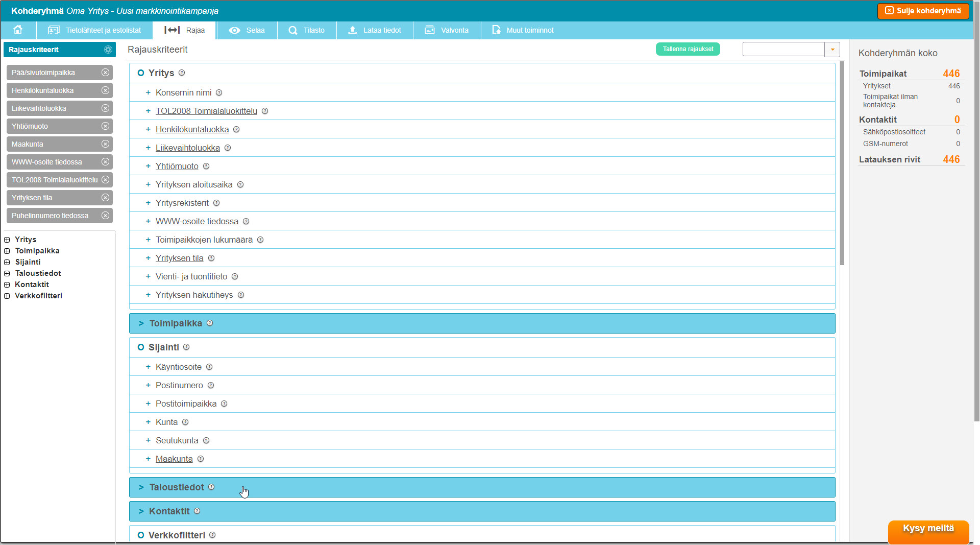Image resolution: width=980 pixels, height=545 pixels.
Task: Open help icon next to Yritys heading
Action: [182, 73]
